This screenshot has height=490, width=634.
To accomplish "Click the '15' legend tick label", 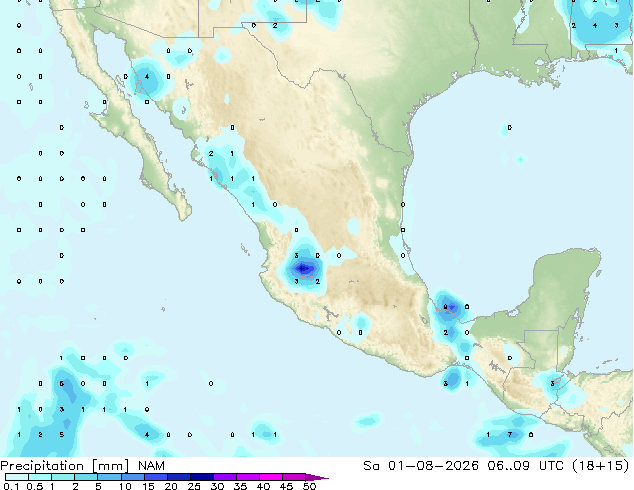I will click(148, 486).
